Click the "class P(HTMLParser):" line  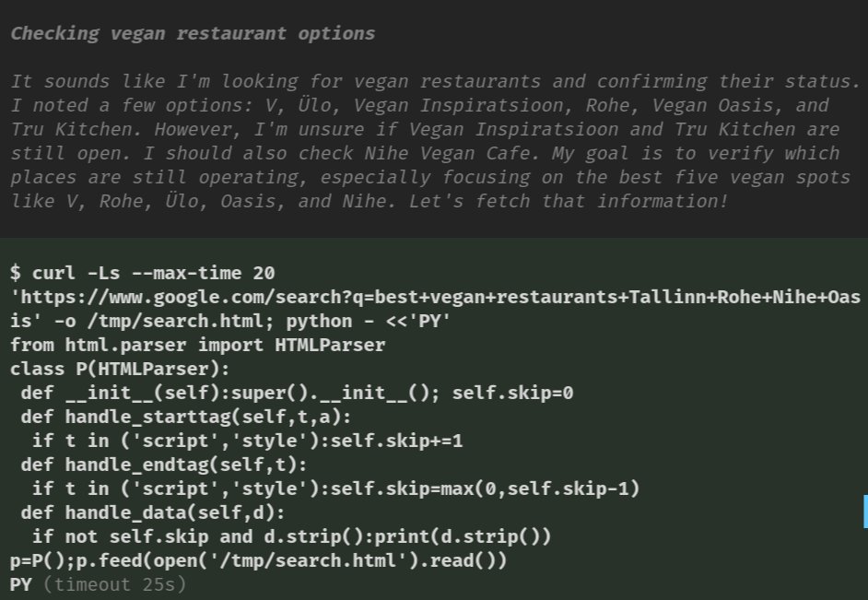pyautogui.click(x=120, y=369)
